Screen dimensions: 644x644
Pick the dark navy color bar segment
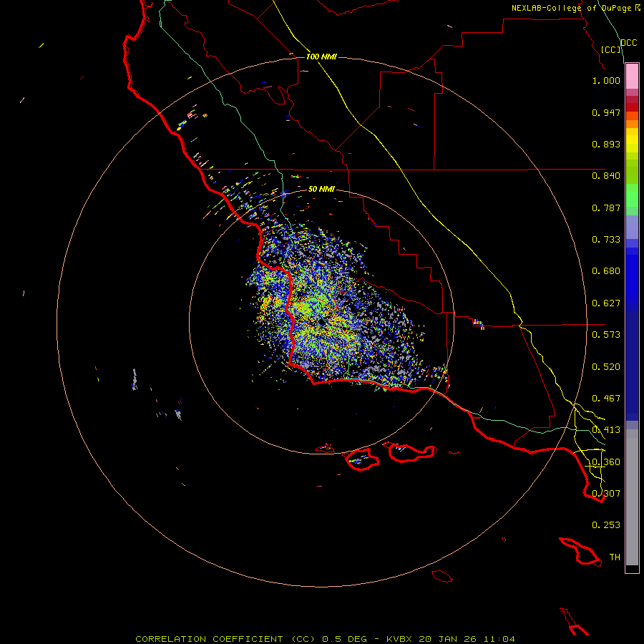coord(632,361)
